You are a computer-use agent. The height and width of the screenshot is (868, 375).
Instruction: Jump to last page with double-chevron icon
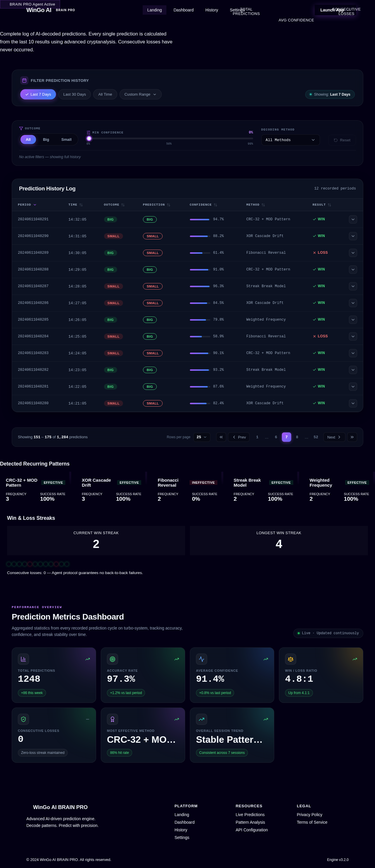[352, 437]
